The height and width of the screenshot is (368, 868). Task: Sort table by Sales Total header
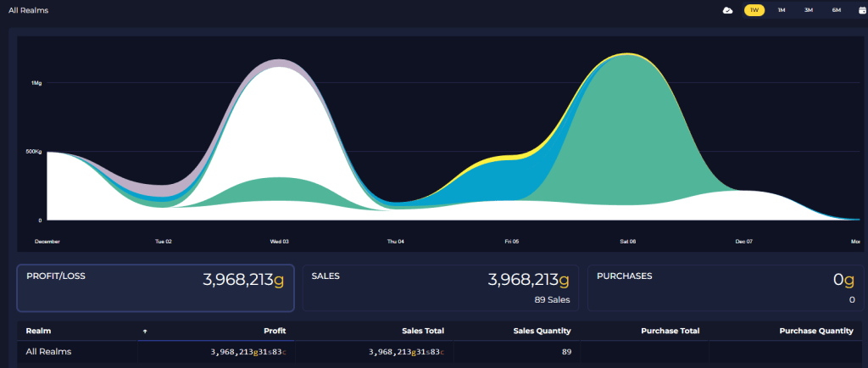coord(422,331)
